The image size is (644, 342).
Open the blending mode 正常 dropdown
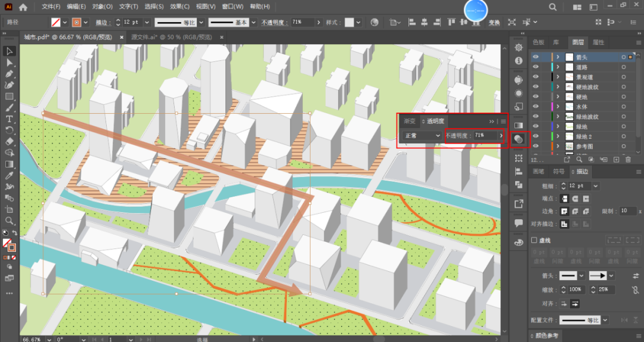(x=422, y=136)
